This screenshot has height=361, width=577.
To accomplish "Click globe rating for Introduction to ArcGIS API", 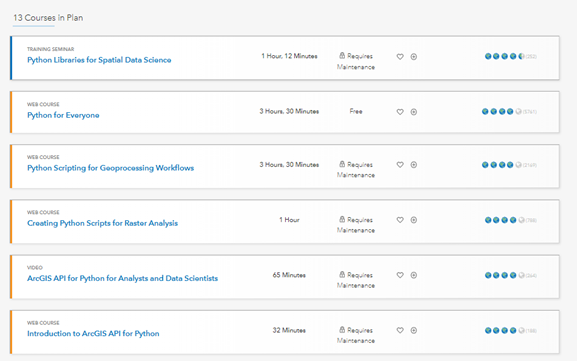I will click(x=505, y=330).
